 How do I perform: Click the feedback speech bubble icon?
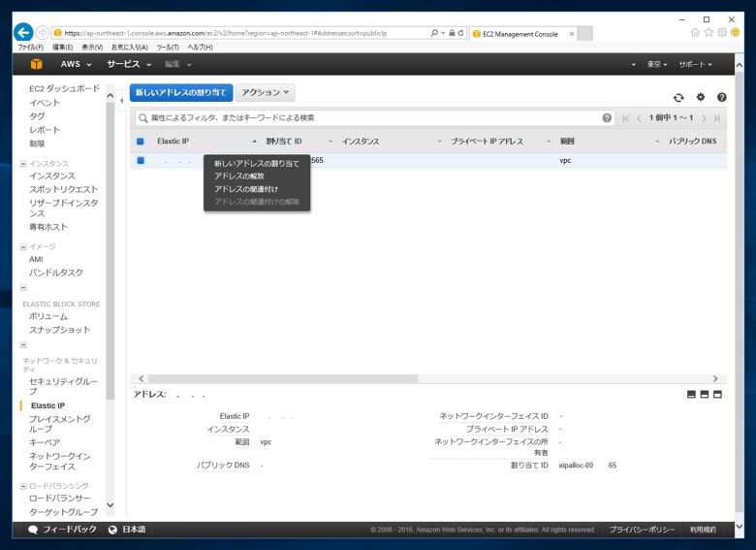point(33,530)
